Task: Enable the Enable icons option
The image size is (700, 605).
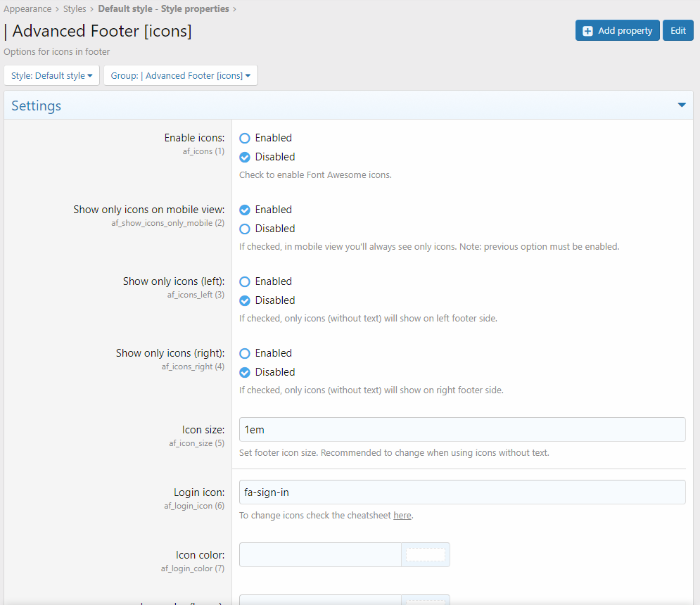Action: 245,139
